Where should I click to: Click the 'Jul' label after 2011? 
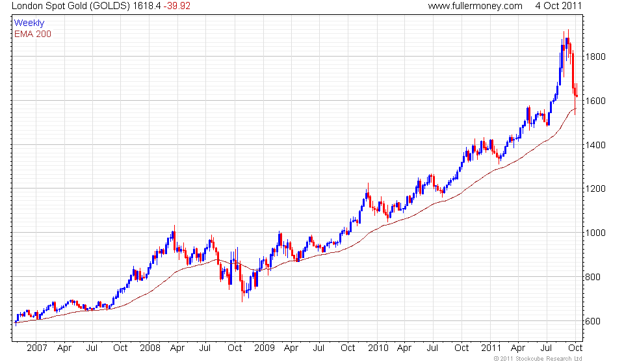pos(547,348)
